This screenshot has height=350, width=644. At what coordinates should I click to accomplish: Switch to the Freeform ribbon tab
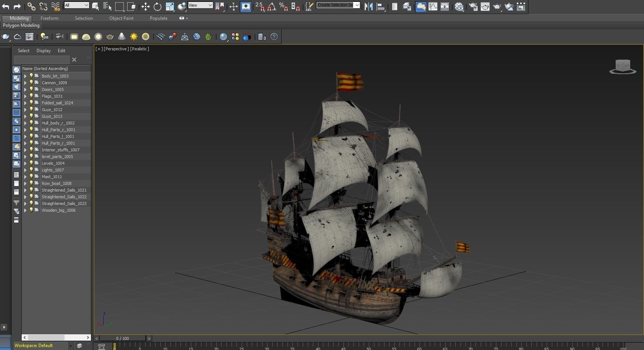[50, 18]
